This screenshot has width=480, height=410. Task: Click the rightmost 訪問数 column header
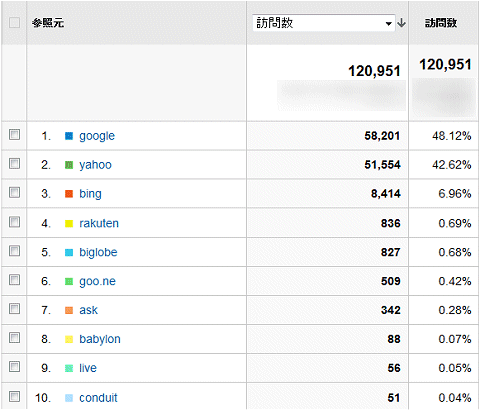pyautogui.click(x=440, y=23)
